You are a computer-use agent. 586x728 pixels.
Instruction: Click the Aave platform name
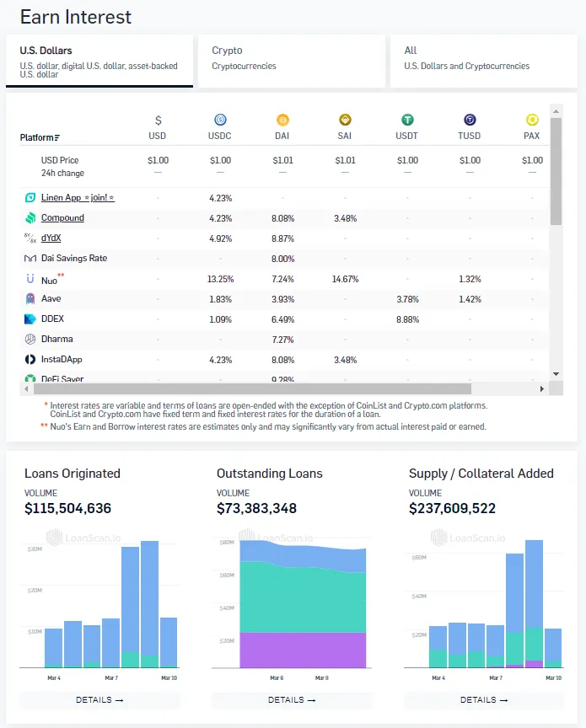pyautogui.click(x=51, y=298)
